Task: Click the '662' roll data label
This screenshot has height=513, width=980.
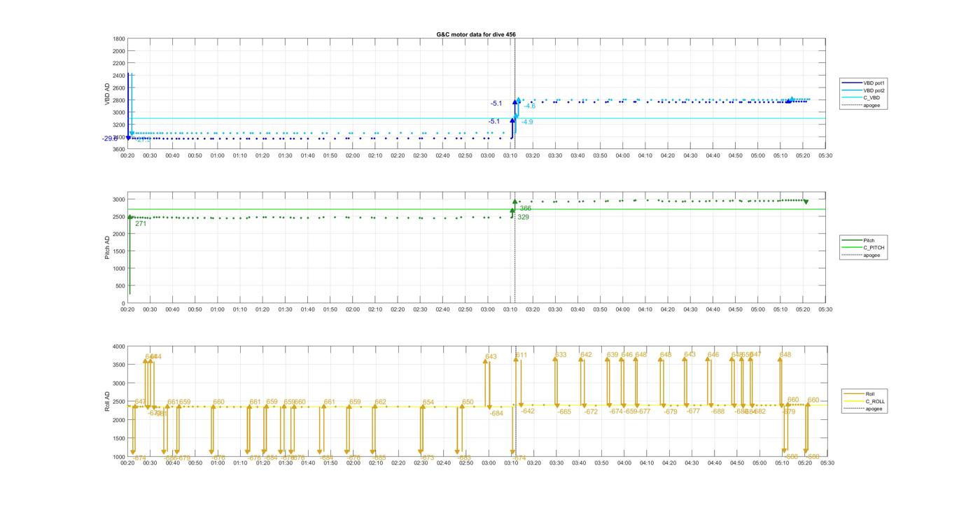Action: [x=380, y=402]
